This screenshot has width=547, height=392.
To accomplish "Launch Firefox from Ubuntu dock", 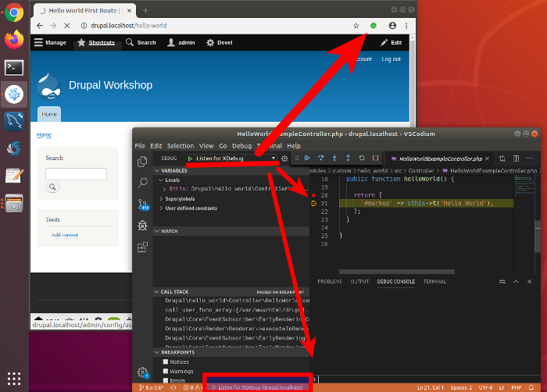I will click(14, 39).
